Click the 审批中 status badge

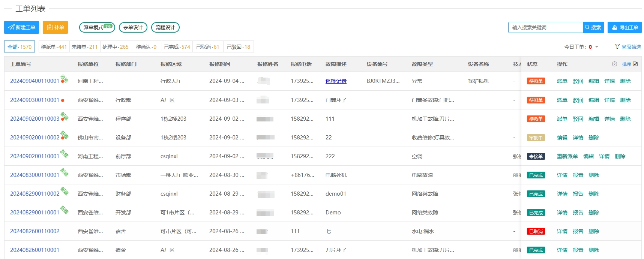[536, 138]
